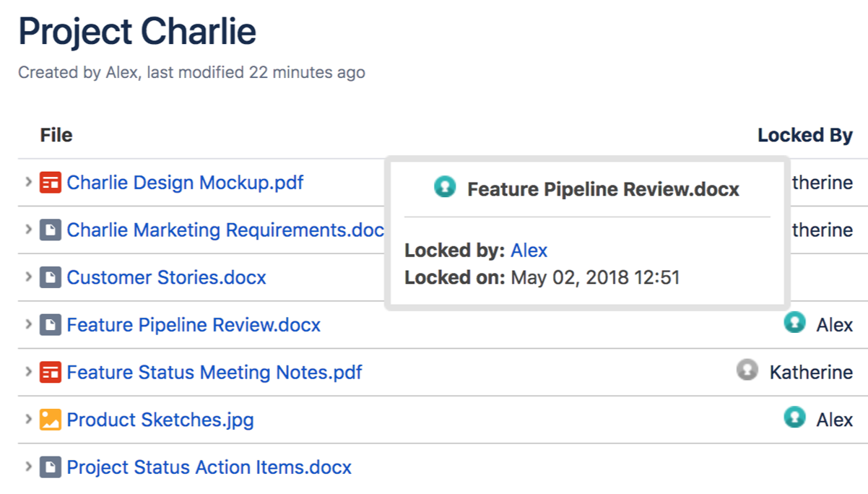Click document icon beside Project Status Action Items

coord(50,467)
